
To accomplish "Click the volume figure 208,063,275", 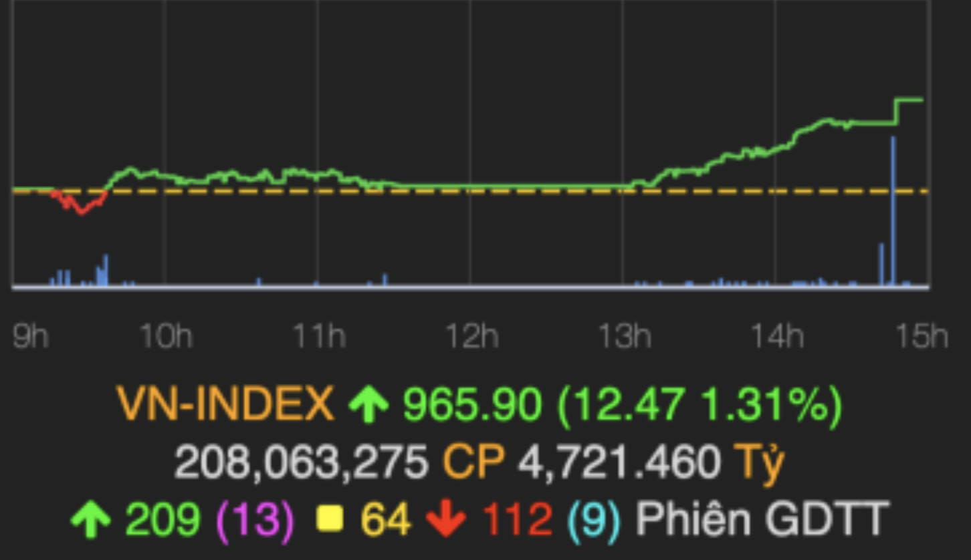I will click(302, 462).
